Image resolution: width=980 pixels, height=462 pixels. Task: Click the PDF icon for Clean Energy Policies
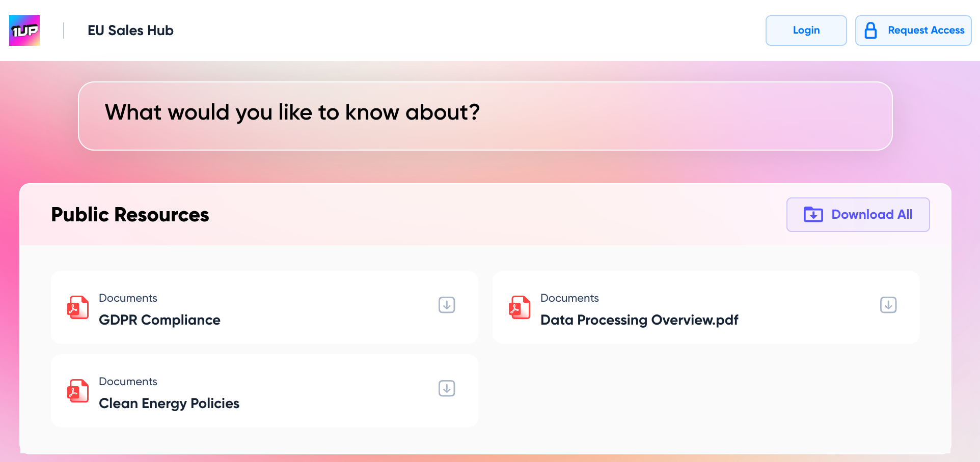tap(78, 391)
